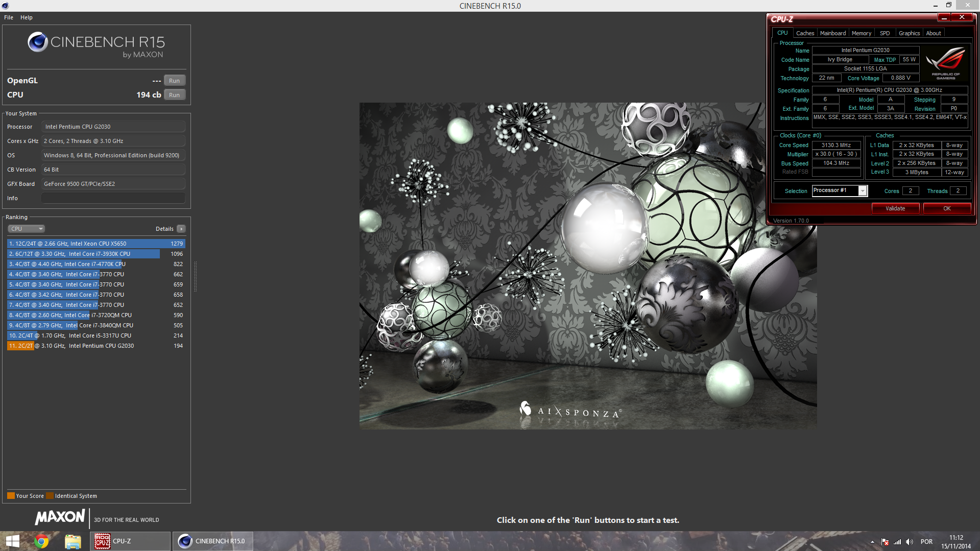Select the Xeon X5650 ranking row
The image size is (980, 551).
tap(96, 244)
